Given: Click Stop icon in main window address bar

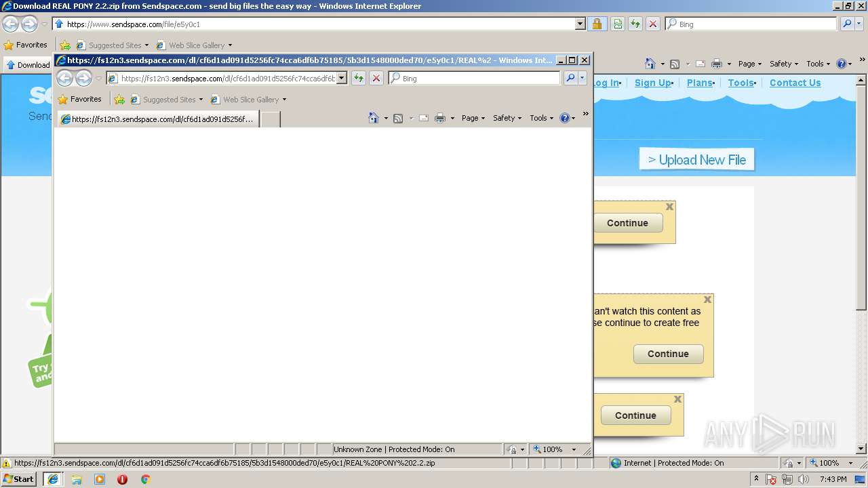Looking at the screenshot, I should click(x=653, y=24).
